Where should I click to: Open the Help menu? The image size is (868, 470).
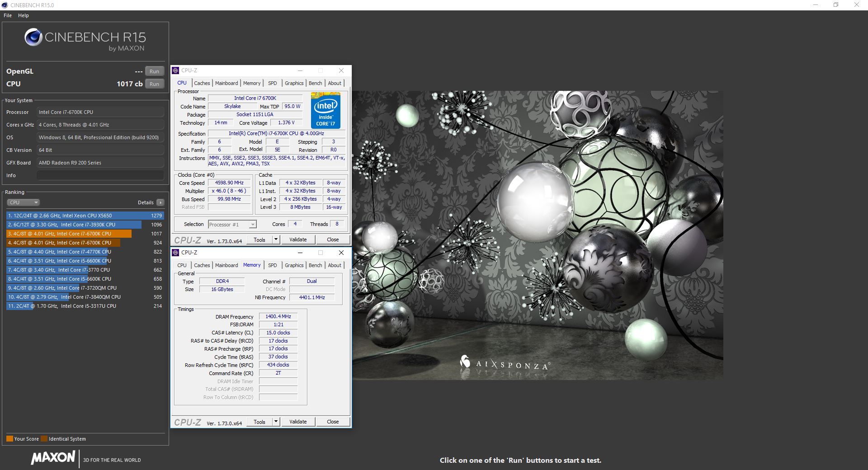pos(24,15)
